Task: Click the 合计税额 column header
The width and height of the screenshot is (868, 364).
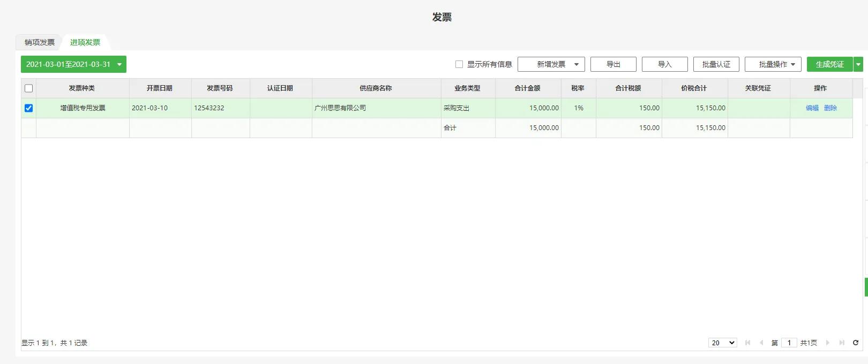Action: (628, 88)
